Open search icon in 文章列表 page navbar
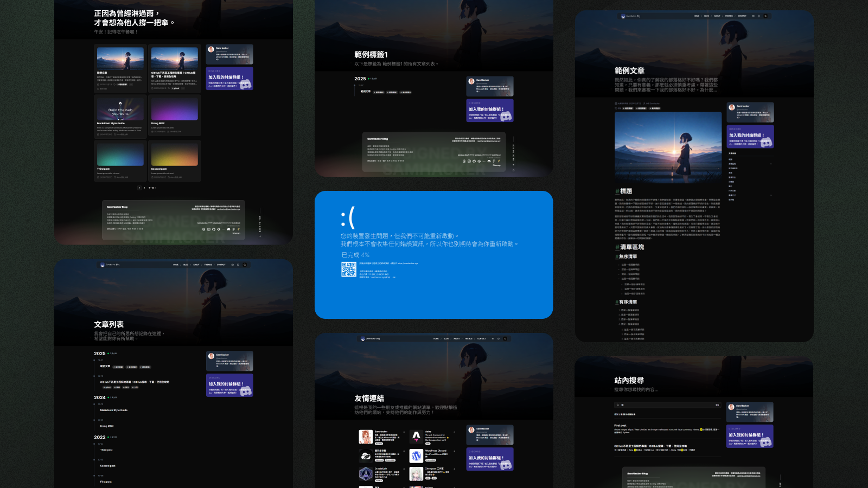This screenshot has height=488, width=868. [x=245, y=265]
